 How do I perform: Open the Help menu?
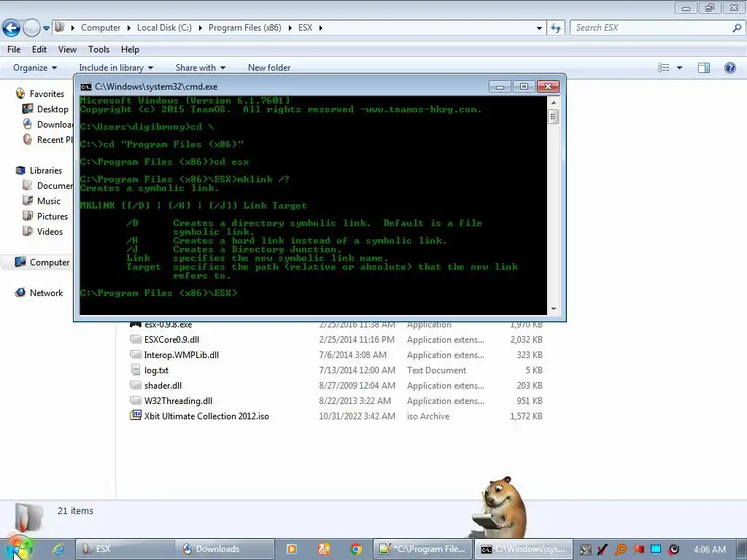tap(130, 50)
